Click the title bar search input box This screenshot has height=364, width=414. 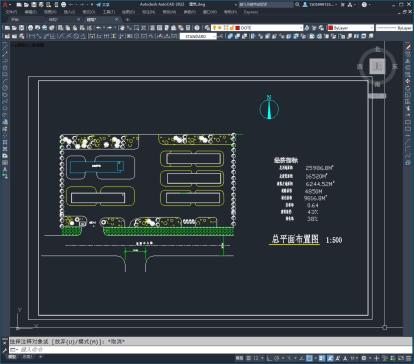pyautogui.click(x=266, y=5)
